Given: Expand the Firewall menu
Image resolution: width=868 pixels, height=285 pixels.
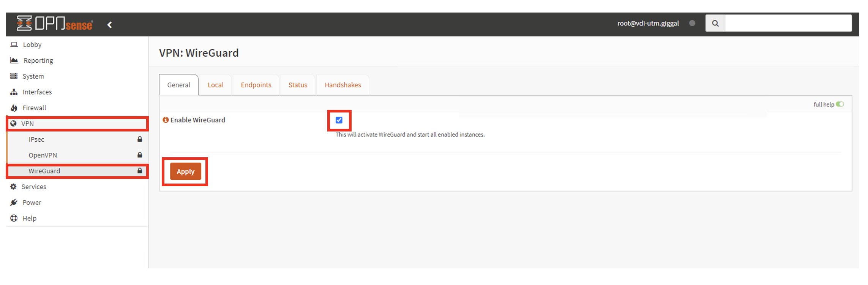Looking at the screenshot, I should [x=77, y=108].
